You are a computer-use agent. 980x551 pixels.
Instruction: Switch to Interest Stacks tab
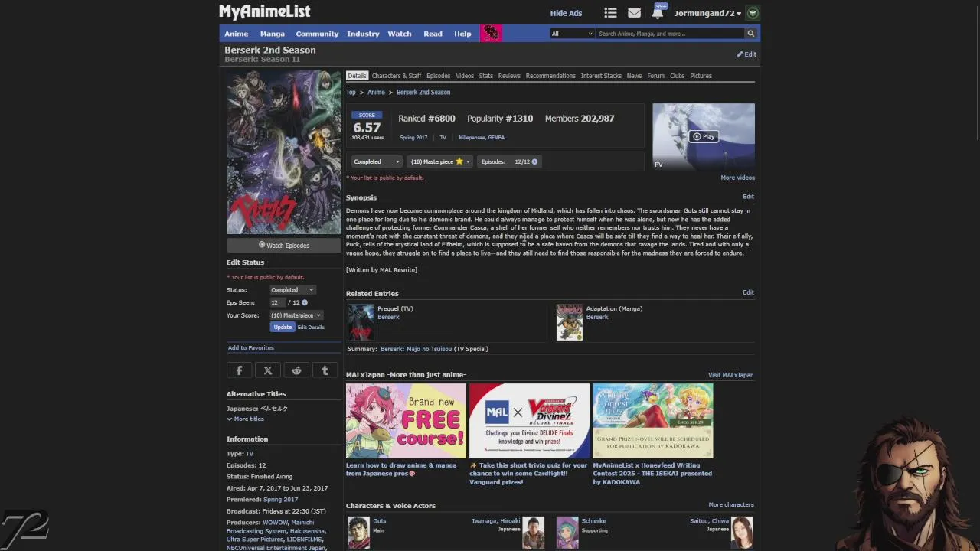click(x=601, y=76)
